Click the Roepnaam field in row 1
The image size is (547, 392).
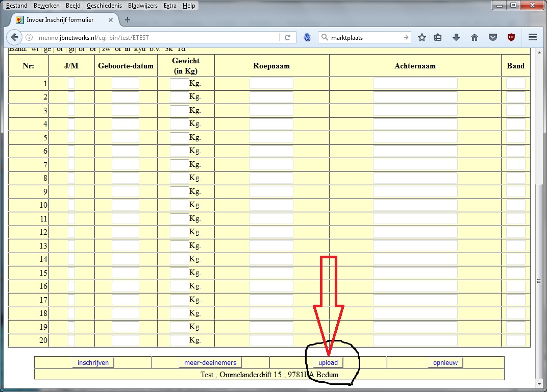click(271, 83)
